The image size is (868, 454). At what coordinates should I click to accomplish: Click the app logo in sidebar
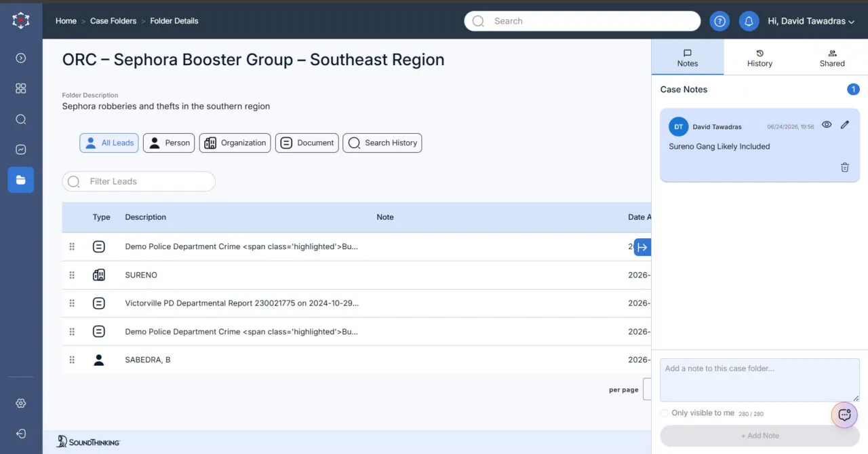(21, 20)
